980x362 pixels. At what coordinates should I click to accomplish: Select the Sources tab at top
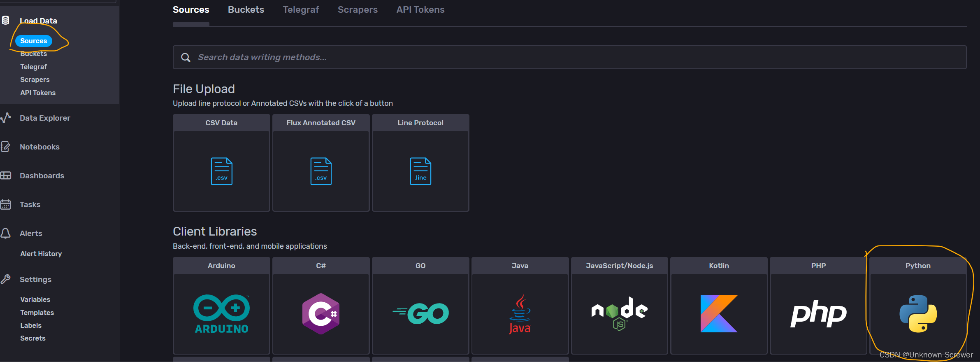coord(191,9)
